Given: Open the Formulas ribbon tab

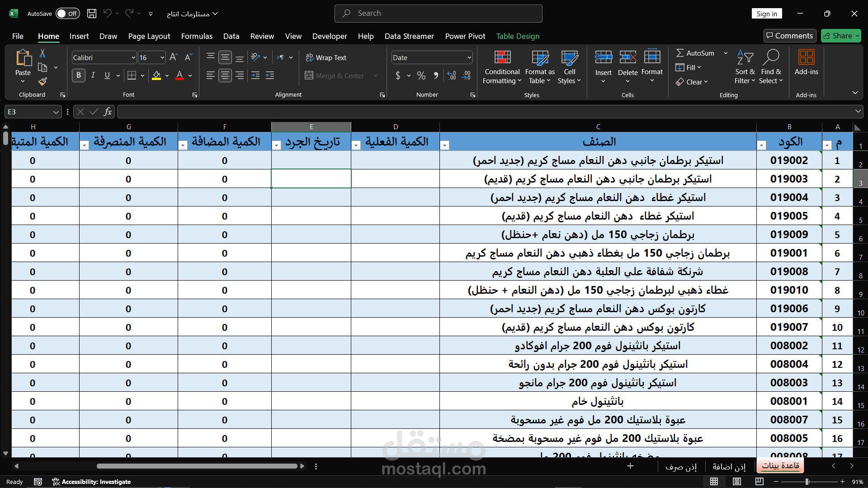Looking at the screenshot, I should (197, 36).
